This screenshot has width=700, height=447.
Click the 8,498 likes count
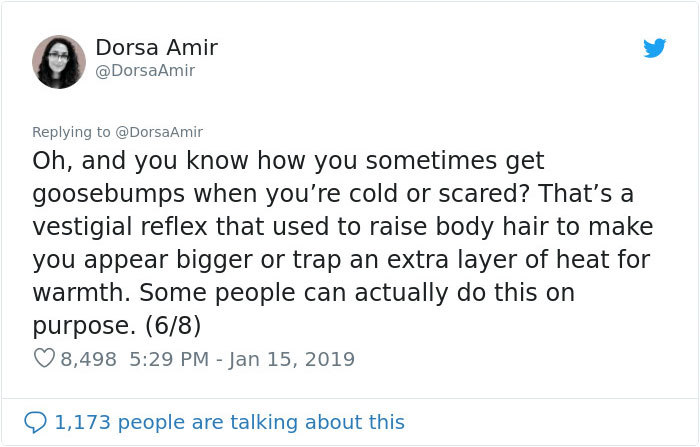89,359
